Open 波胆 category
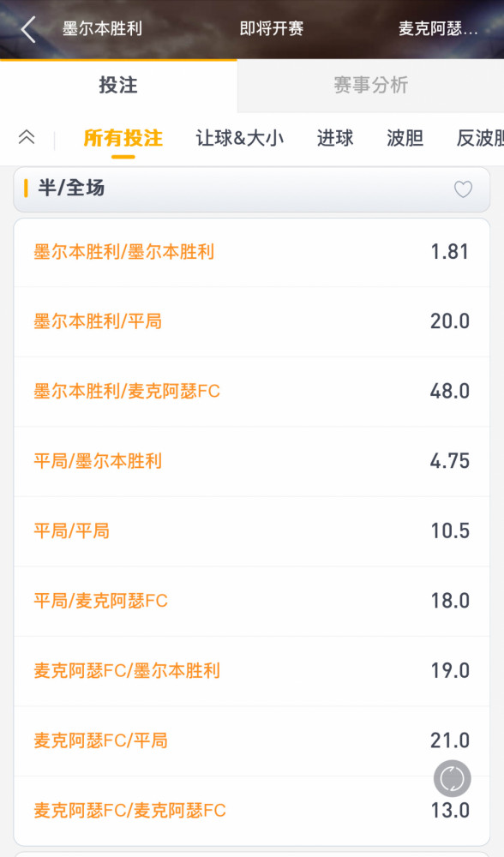This screenshot has height=857, width=504. coord(405,138)
